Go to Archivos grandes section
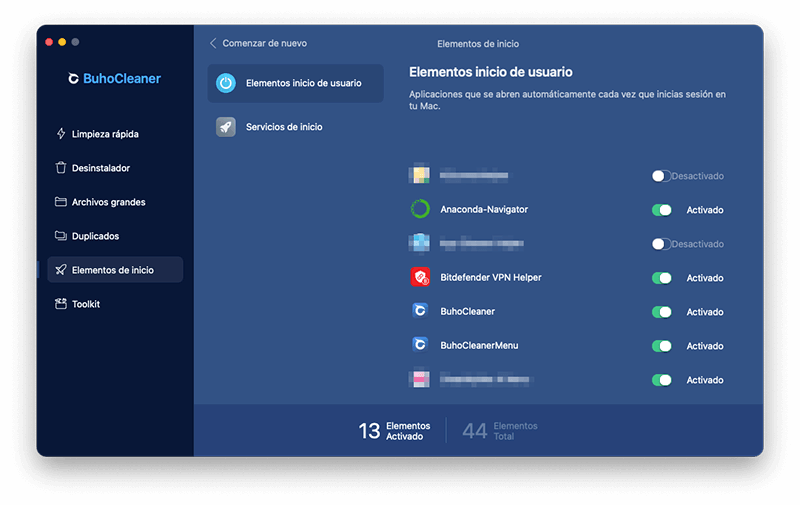 (x=115, y=202)
